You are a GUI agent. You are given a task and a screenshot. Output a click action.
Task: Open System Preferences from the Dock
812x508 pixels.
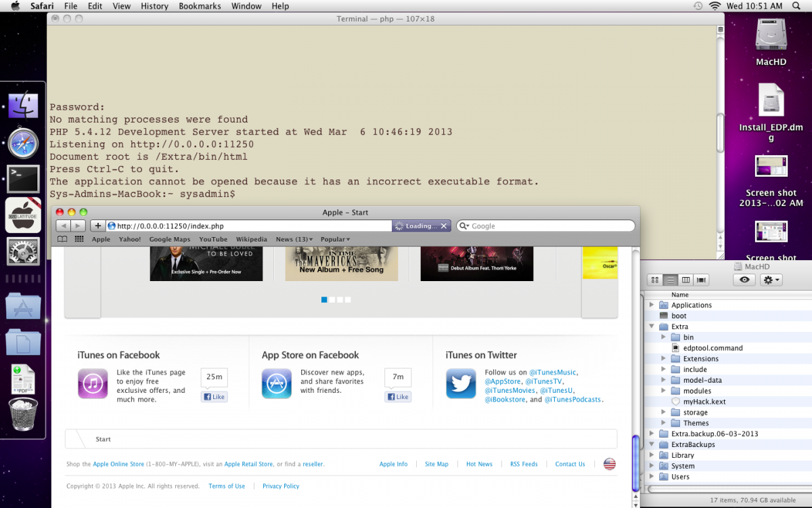(x=23, y=251)
